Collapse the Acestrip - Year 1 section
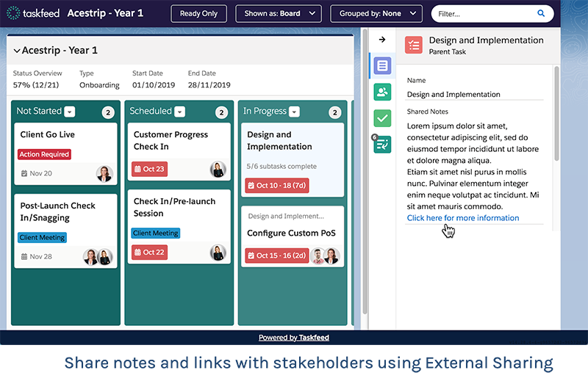This screenshot has width=588, height=381. tap(17, 51)
